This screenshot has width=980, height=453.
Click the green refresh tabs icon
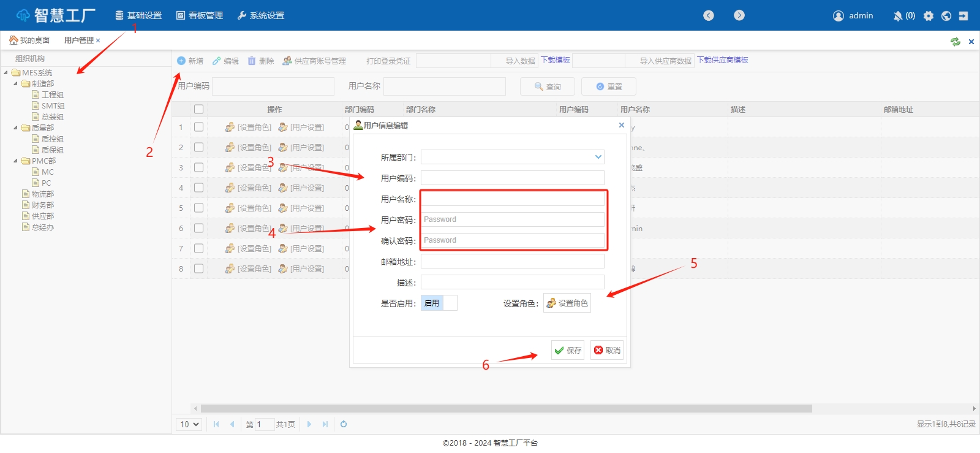[x=955, y=42]
